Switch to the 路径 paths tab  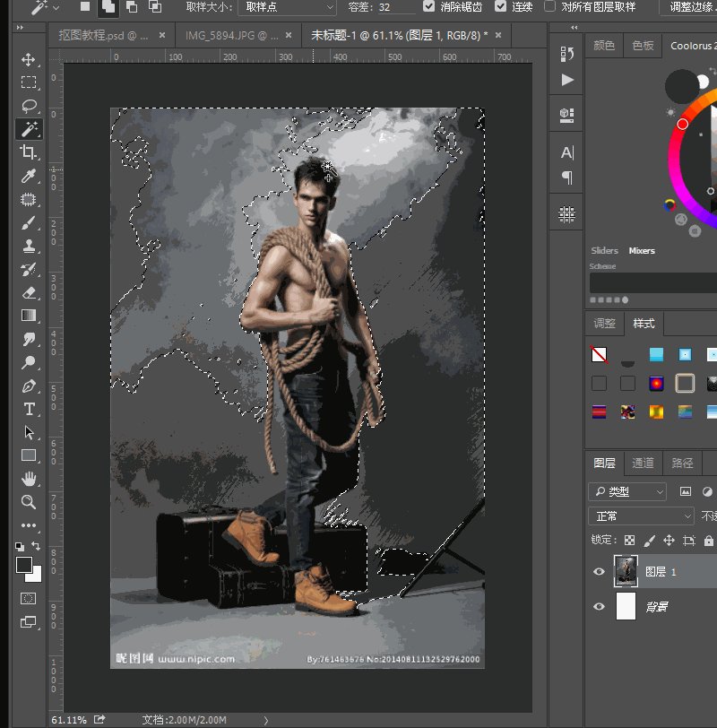(682, 463)
